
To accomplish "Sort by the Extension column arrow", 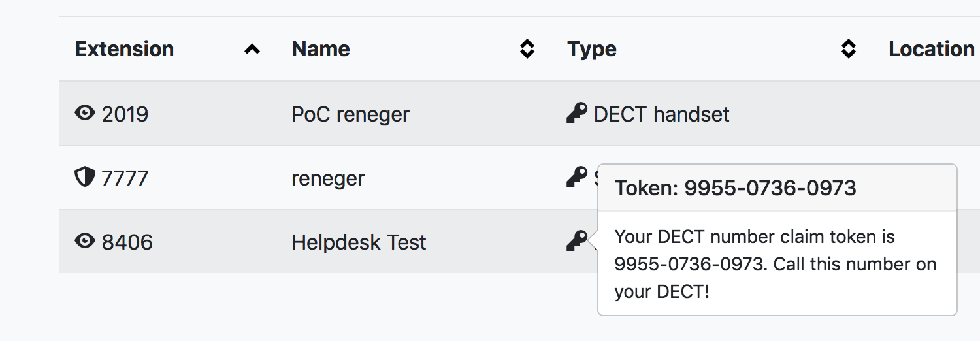I will point(252,49).
